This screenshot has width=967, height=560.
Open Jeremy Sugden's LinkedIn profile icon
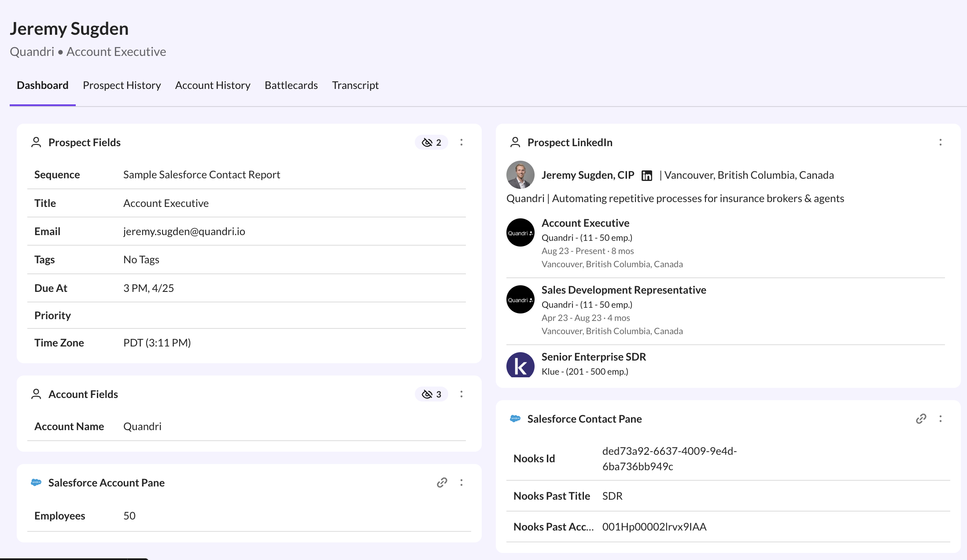click(647, 176)
